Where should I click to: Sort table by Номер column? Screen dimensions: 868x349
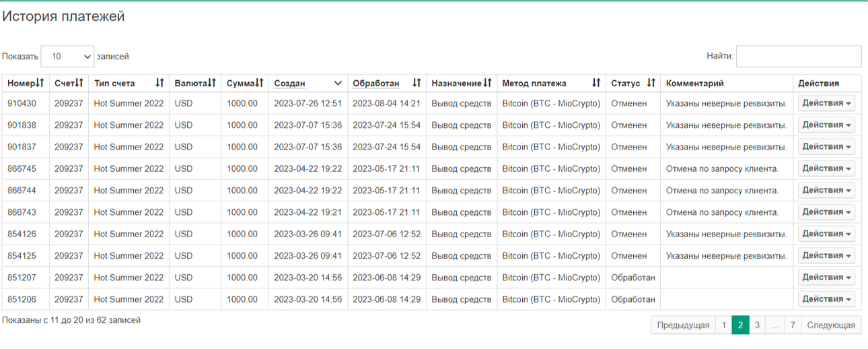(x=26, y=84)
